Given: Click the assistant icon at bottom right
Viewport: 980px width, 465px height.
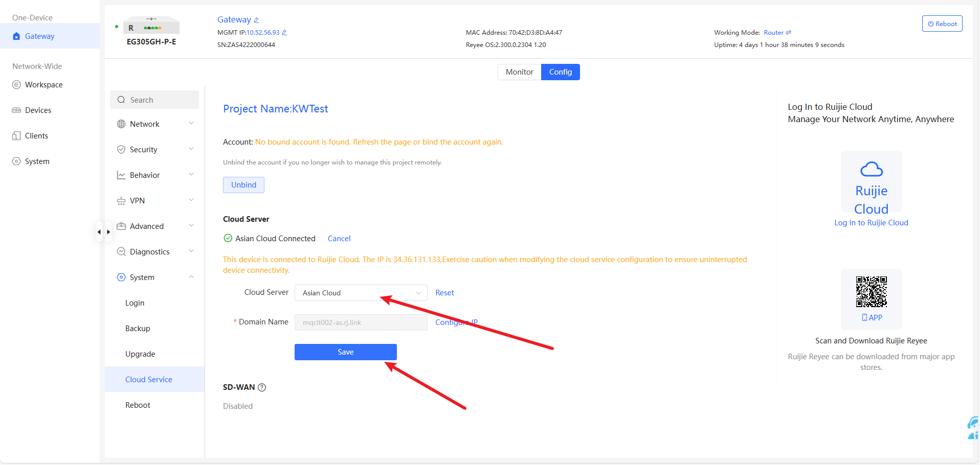Looking at the screenshot, I should point(973,428).
